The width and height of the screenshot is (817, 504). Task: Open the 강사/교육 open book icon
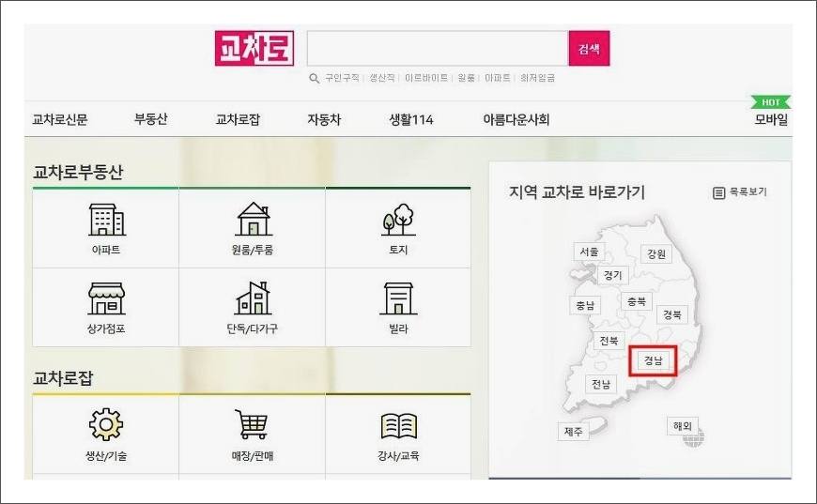click(x=399, y=426)
